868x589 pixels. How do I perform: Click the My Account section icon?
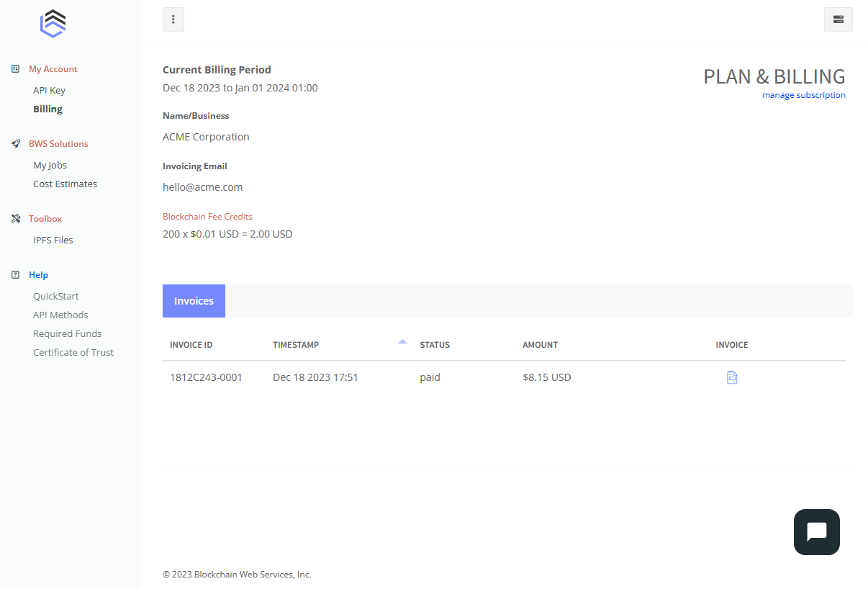pyautogui.click(x=16, y=69)
